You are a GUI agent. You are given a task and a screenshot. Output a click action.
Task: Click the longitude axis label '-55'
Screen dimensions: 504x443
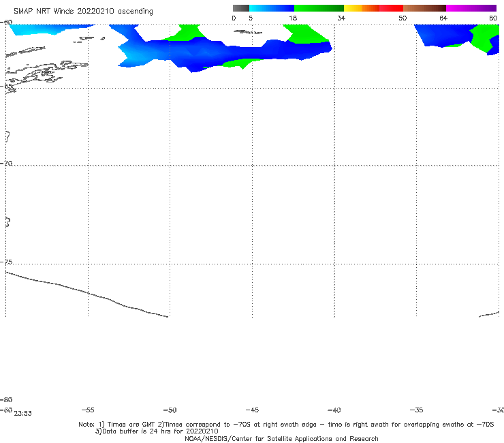[x=88, y=410]
